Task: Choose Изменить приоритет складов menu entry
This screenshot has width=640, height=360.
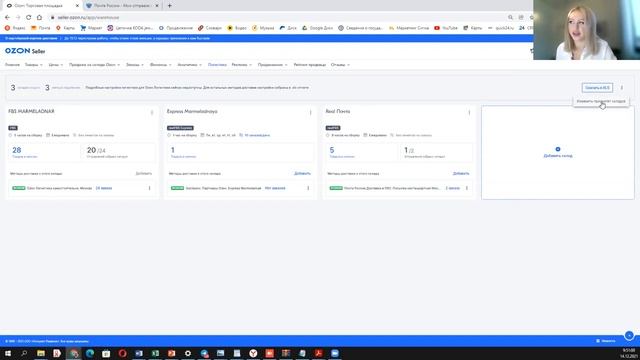Action: [x=601, y=101]
